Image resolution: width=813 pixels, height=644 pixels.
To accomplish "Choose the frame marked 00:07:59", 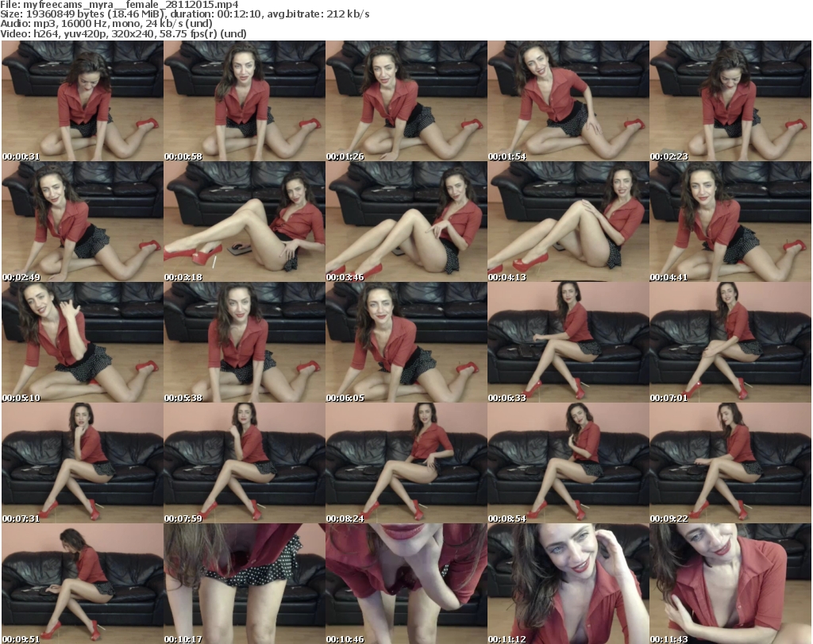I will (x=245, y=463).
